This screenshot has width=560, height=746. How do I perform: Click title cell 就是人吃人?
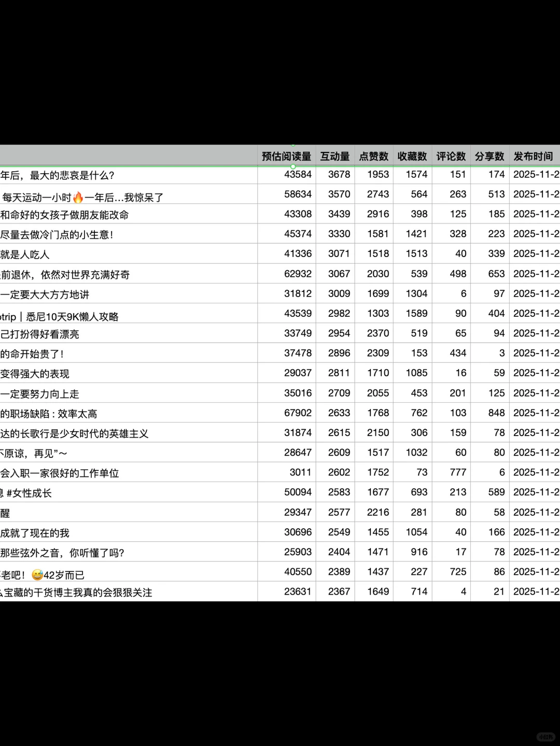[x=129, y=254]
